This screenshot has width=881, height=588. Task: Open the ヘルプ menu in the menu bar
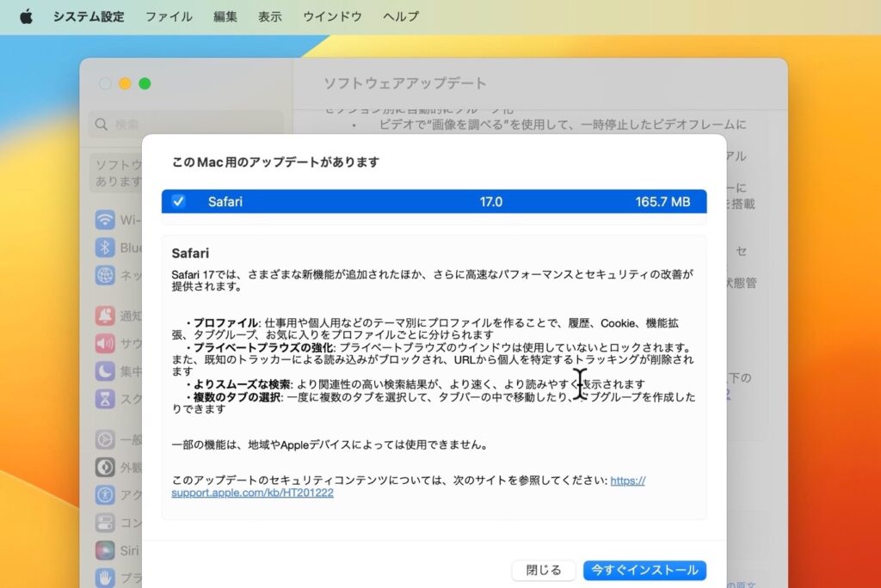399,16
